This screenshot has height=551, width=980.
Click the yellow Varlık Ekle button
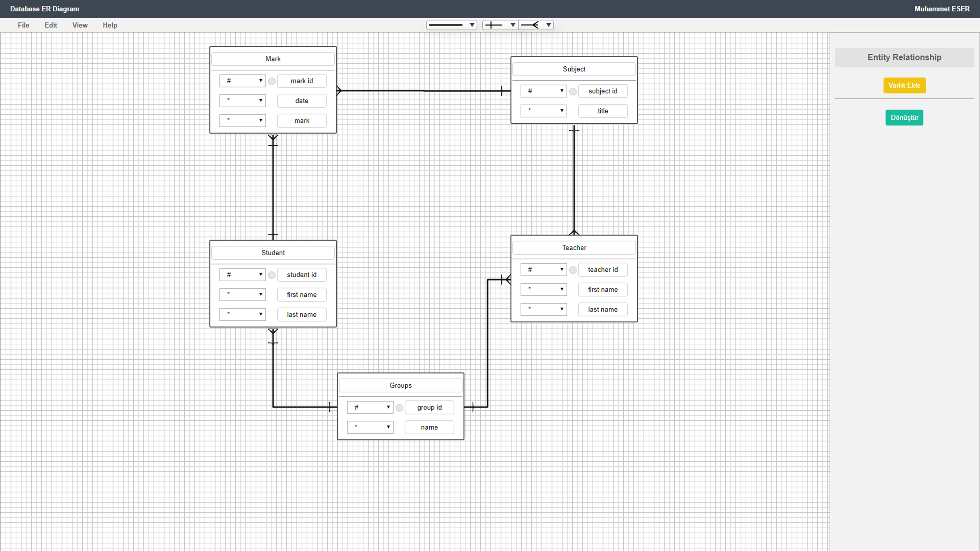[x=904, y=85]
